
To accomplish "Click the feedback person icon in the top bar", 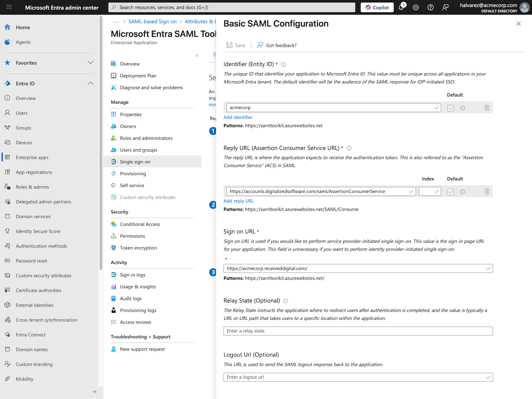I will point(445,7).
